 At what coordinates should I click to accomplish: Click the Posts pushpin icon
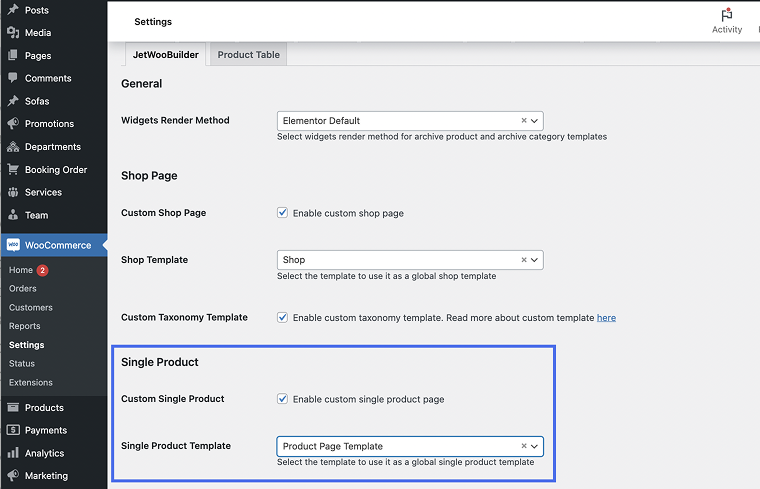coord(13,9)
